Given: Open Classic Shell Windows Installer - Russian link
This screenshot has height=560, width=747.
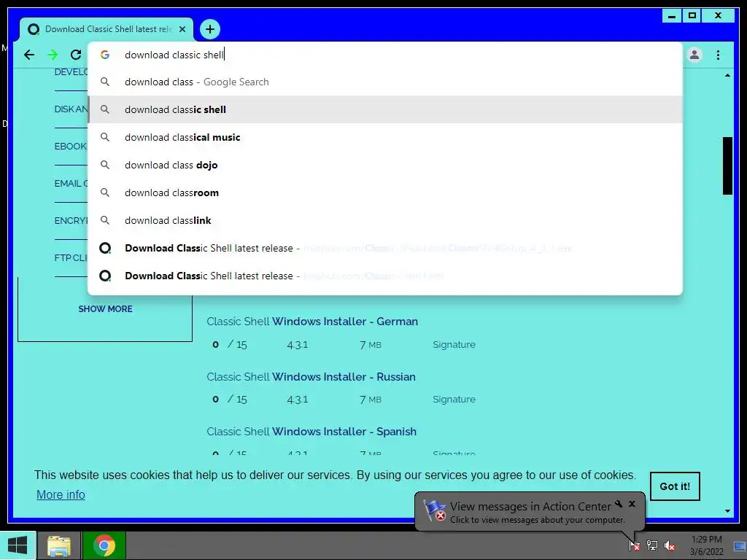Looking at the screenshot, I should tap(311, 377).
